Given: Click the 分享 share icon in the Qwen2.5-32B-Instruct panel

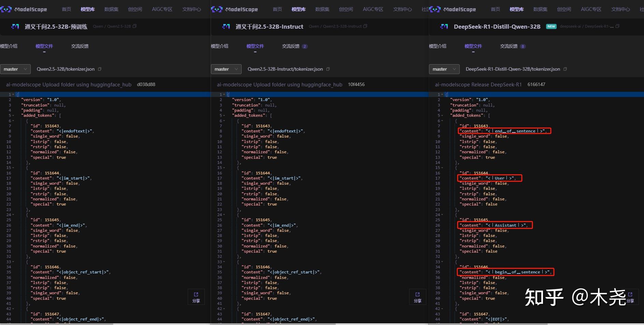Looking at the screenshot, I should [417, 297].
